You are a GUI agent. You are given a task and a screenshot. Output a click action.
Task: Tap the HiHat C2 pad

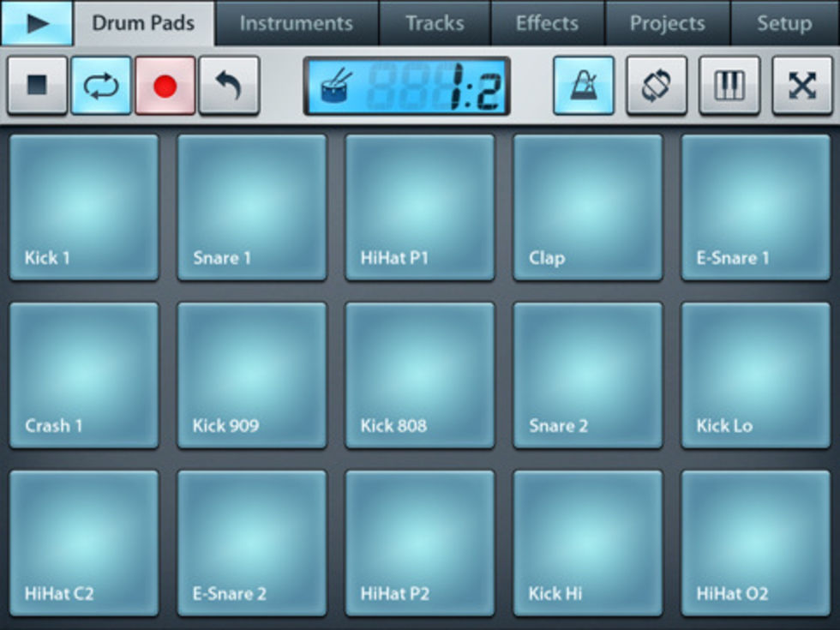tap(84, 543)
